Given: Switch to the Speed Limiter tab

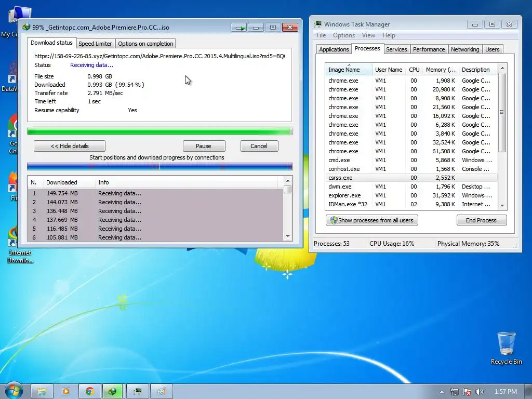Looking at the screenshot, I should tap(95, 44).
